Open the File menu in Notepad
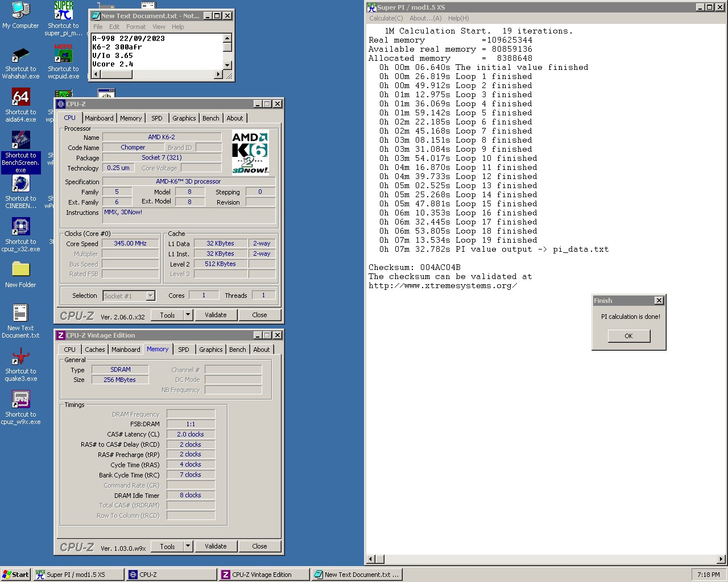 (98, 27)
